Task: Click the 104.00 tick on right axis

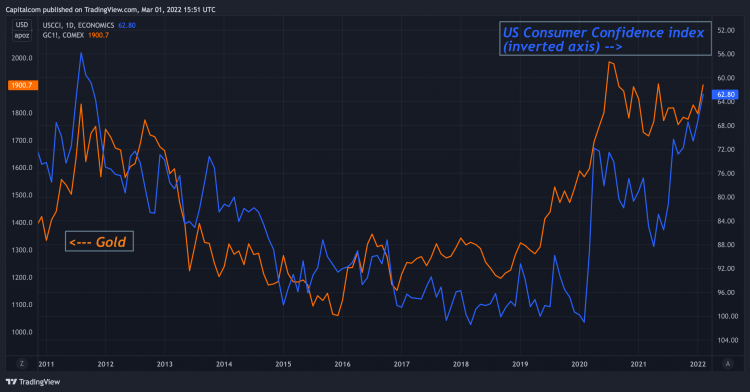Action: (x=728, y=340)
